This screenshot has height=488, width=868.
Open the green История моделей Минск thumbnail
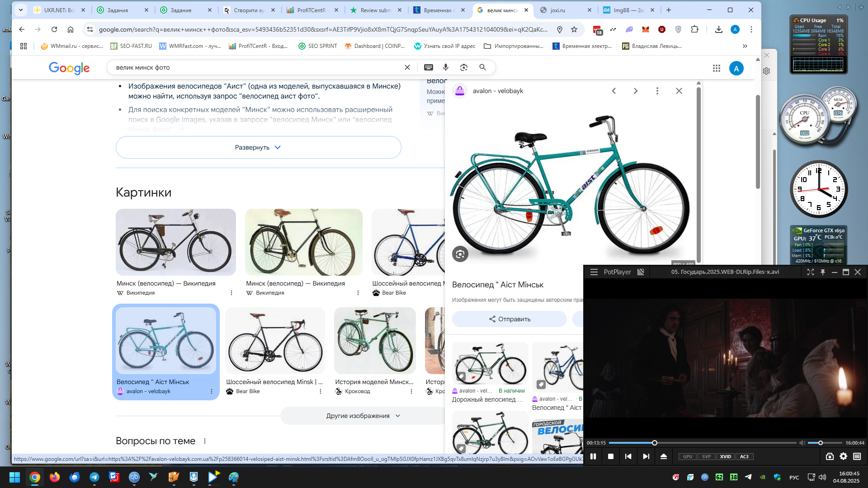[x=375, y=341]
